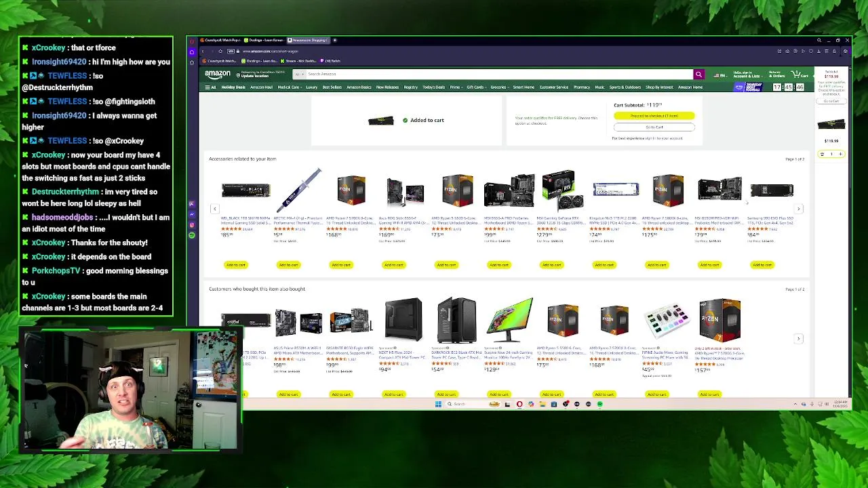
Task: Click Proceed to checkout (1 item) button
Action: click(654, 116)
